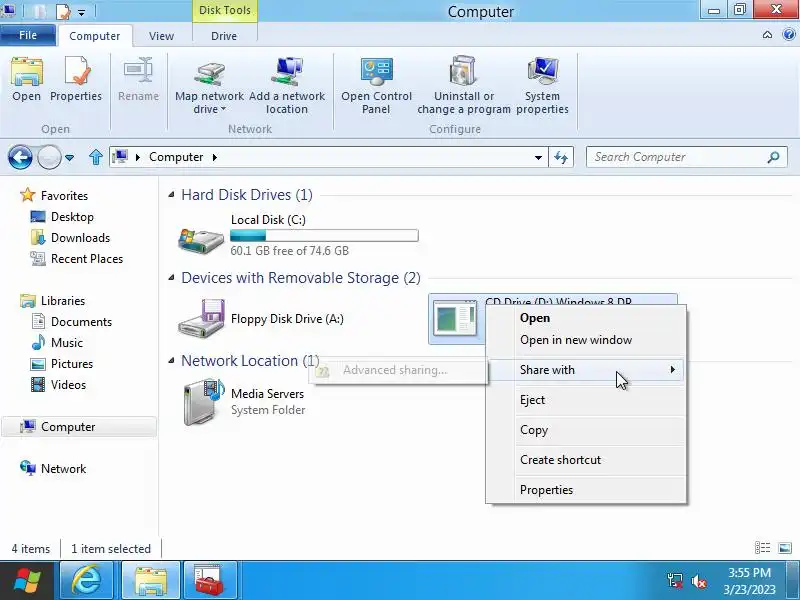The height and width of the screenshot is (600, 800).
Task: Click the Favorites heading
Action: tap(64, 195)
